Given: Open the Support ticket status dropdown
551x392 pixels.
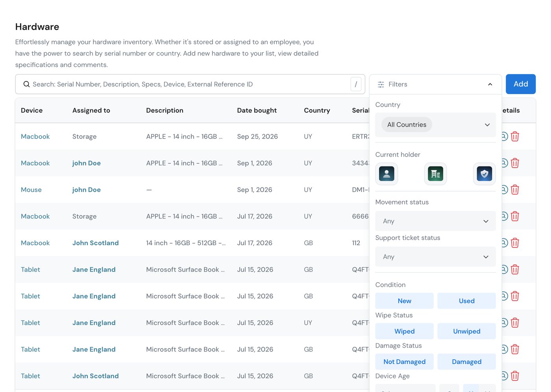Looking at the screenshot, I should [435, 257].
